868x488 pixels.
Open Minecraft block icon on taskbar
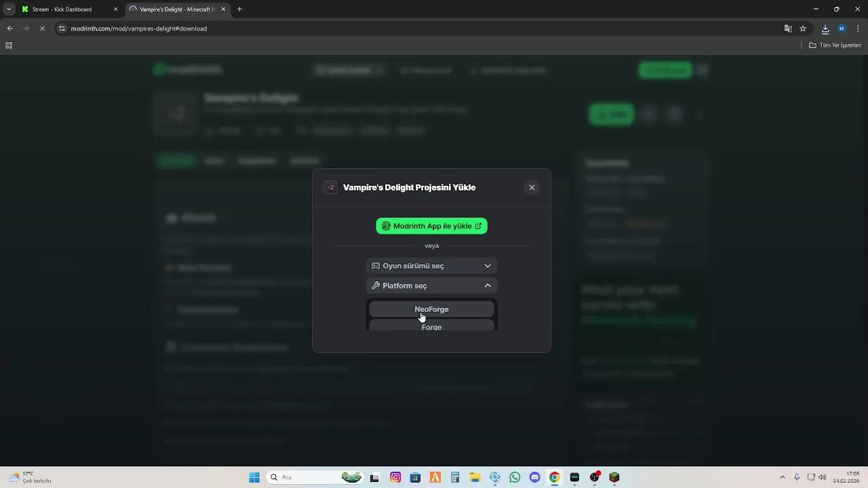pos(614,477)
